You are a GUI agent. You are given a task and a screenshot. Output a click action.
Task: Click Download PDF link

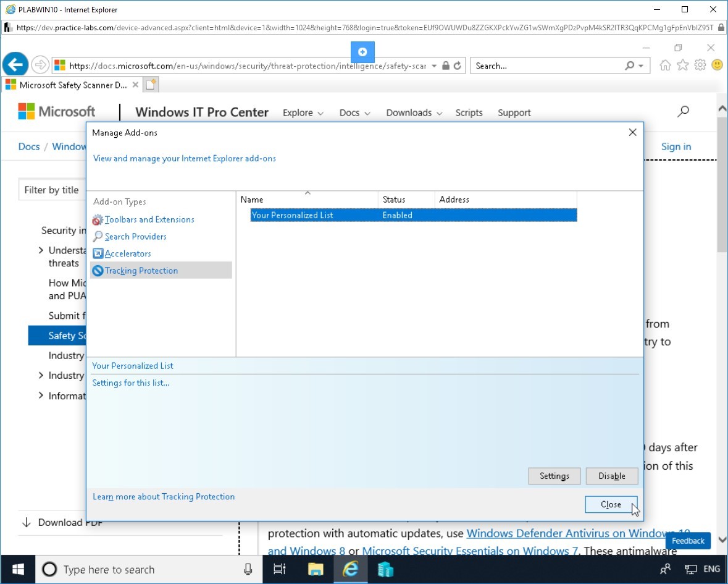tap(62, 523)
